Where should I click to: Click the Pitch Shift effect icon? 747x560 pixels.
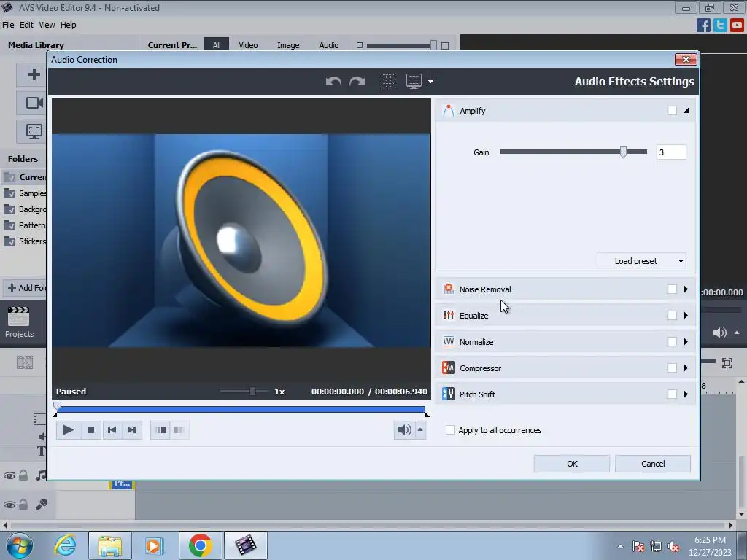[449, 394]
